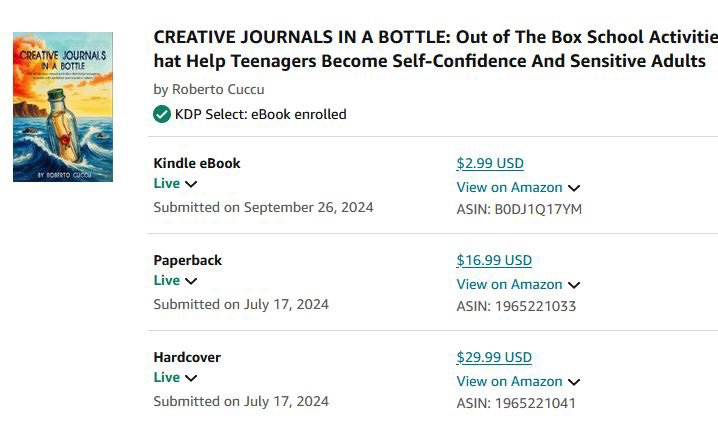Image resolution: width=718 pixels, height=433 pixels.
Task: Click the $16.99 USD Paperback price link
Action: coord(494,260)
